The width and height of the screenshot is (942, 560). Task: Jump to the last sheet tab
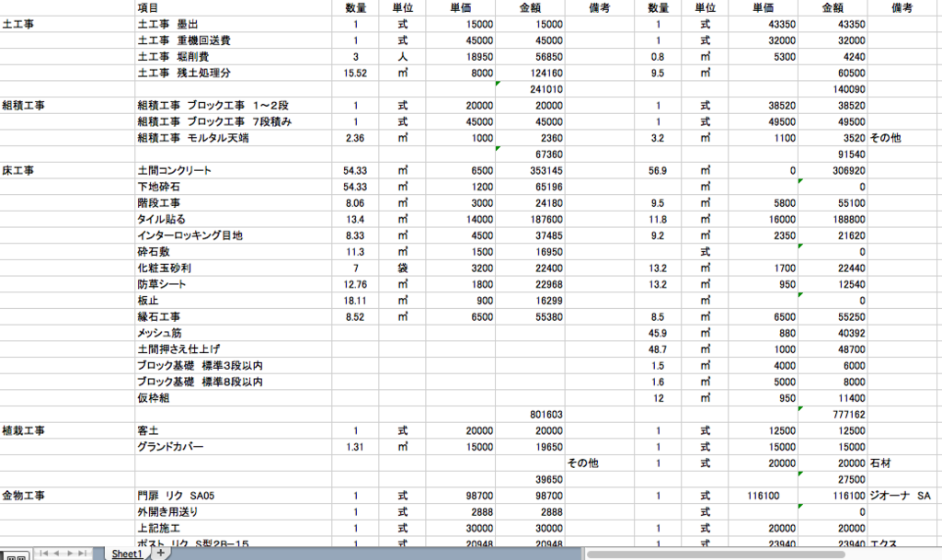(83, 553)
